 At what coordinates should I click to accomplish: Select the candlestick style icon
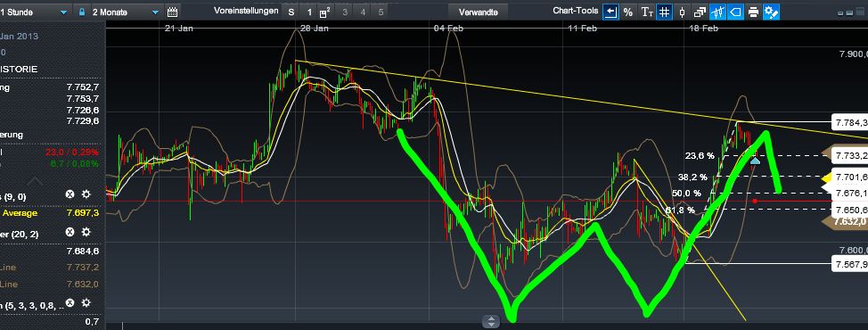coord(682,12)
